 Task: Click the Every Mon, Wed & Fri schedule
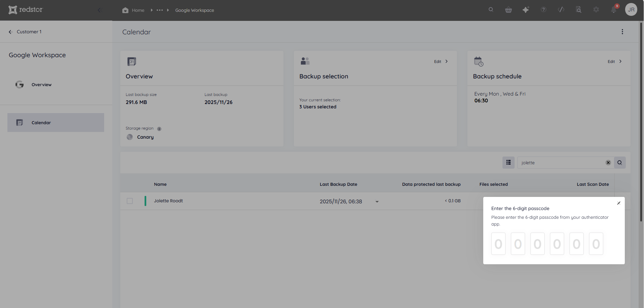point(500,94)
